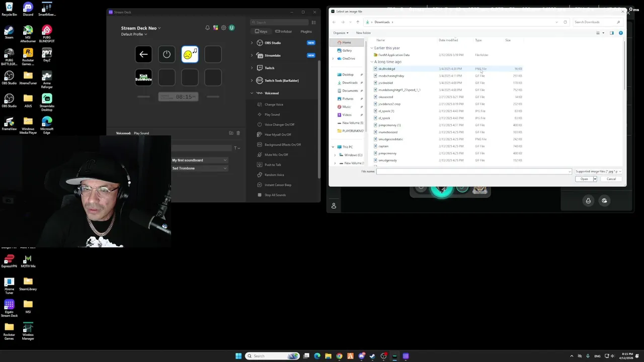Select the Infobar clock display 08:15
644x362 pixels.
point(178,97)
